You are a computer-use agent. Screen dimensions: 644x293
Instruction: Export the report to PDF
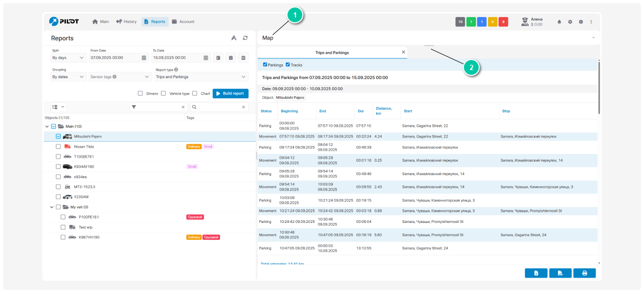[560, 273]
